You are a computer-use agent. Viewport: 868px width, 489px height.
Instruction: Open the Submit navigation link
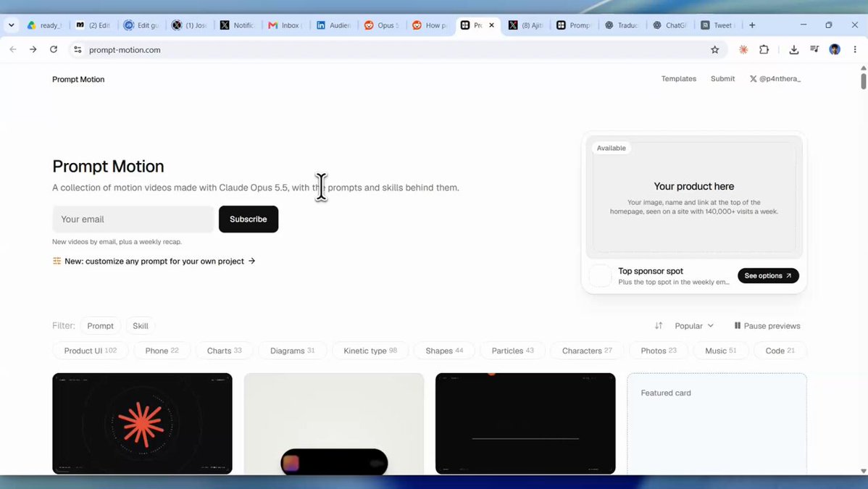click(x=722, y=79)
